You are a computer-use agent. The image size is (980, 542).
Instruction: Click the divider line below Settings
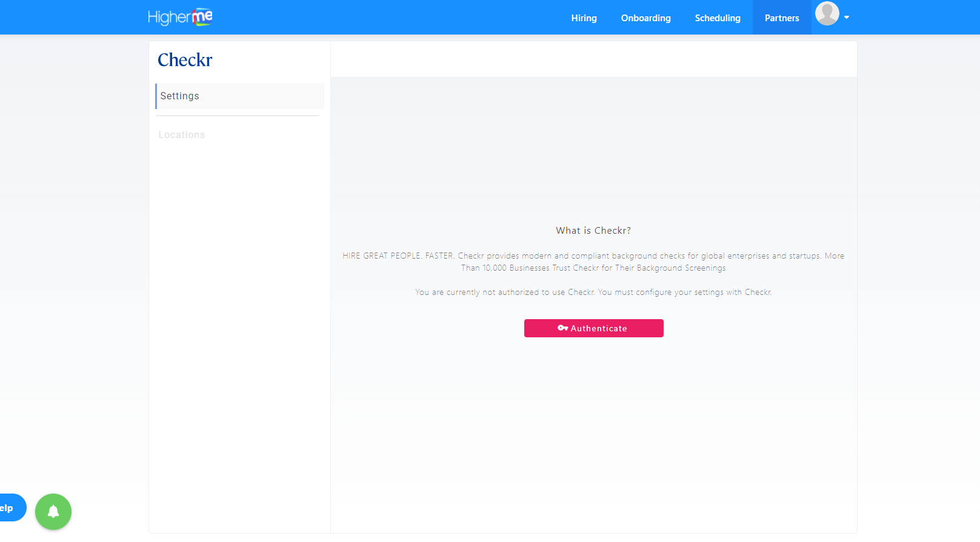click(238, 116)
